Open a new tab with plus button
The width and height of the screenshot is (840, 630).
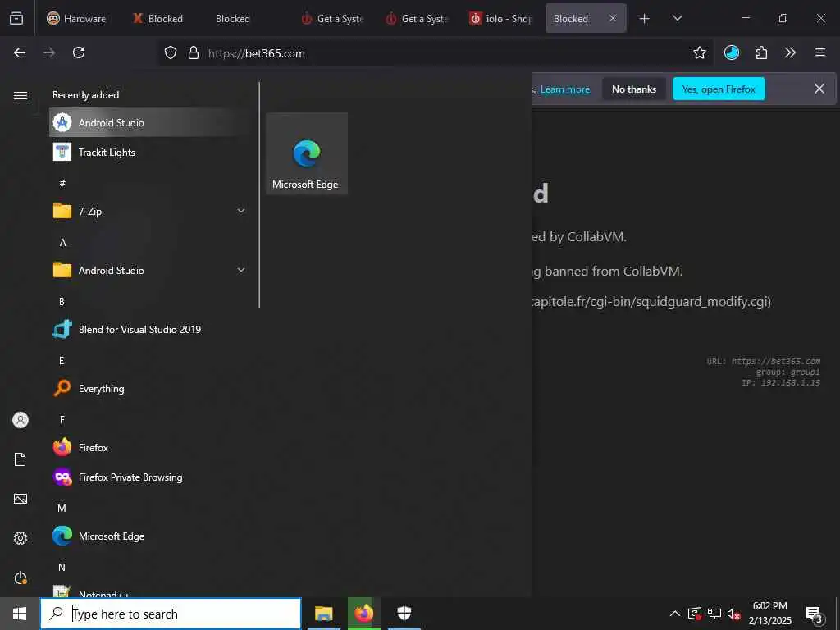645,18
